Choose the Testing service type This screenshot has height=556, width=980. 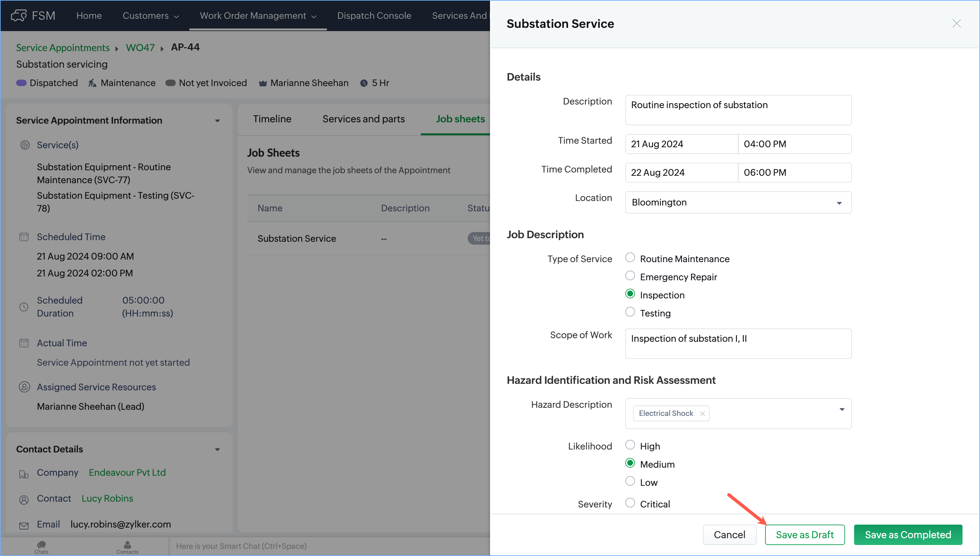[630, 312]
